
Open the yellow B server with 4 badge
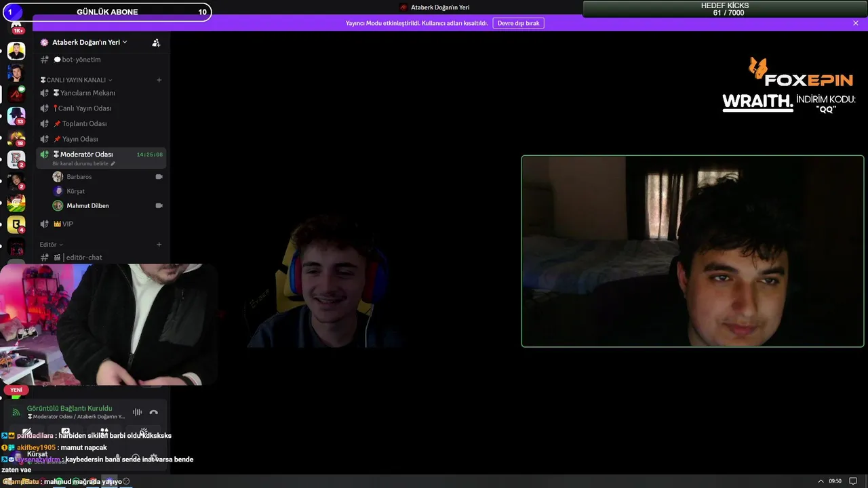tap(16, 224)
